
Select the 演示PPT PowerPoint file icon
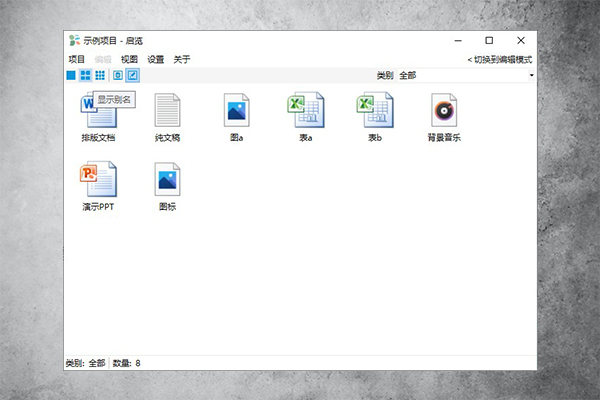[x=98, y=179]
